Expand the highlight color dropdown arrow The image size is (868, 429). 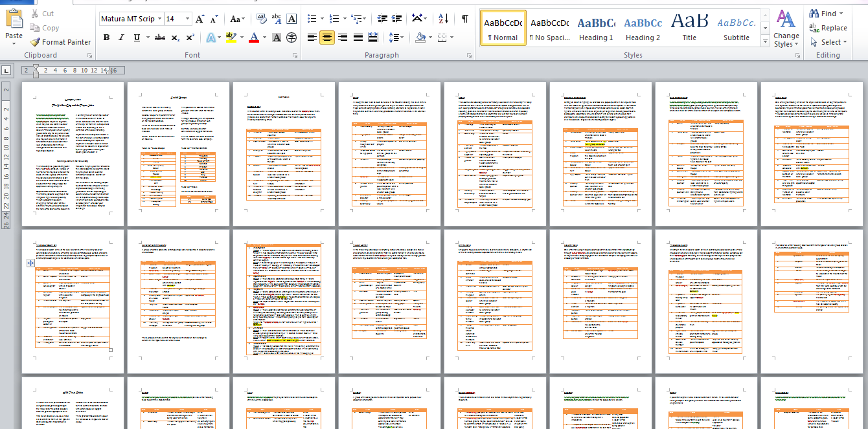coord(242,38)
